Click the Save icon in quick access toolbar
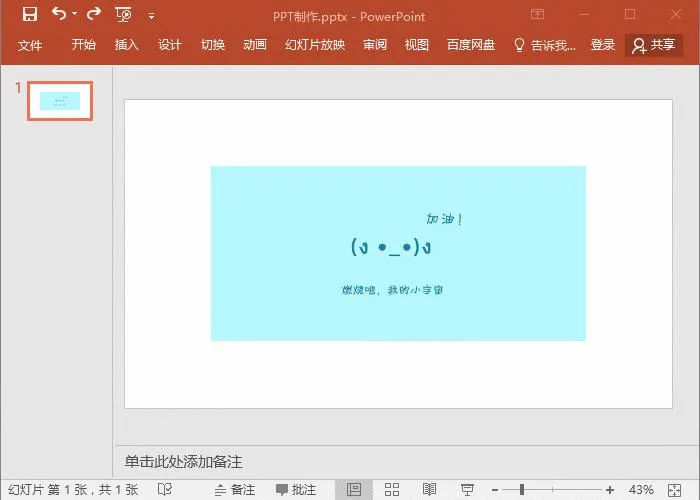Screen dimensions: 700x500 pyautogui.click(x=29, y=15)
